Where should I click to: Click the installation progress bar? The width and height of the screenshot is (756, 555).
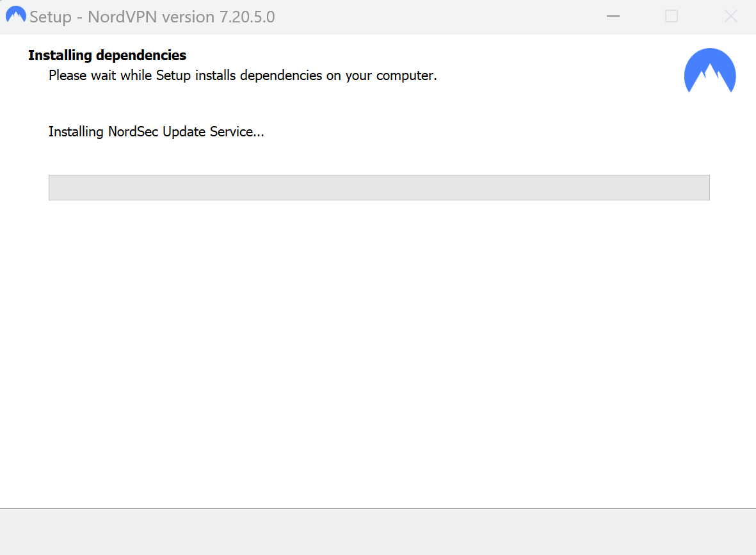[379, 188]
